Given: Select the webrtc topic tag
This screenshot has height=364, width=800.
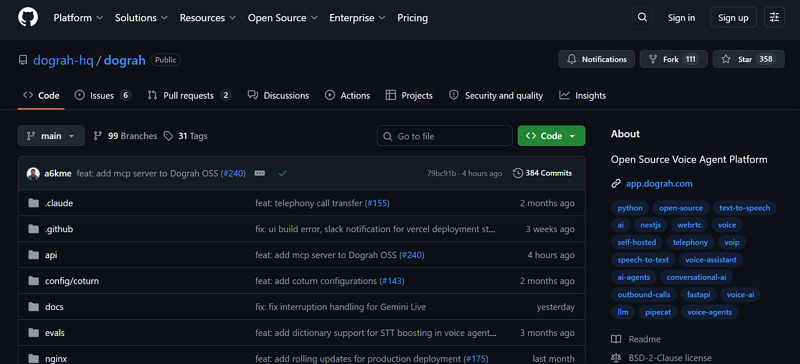Looking at the screenshot, I should point(688,226).
